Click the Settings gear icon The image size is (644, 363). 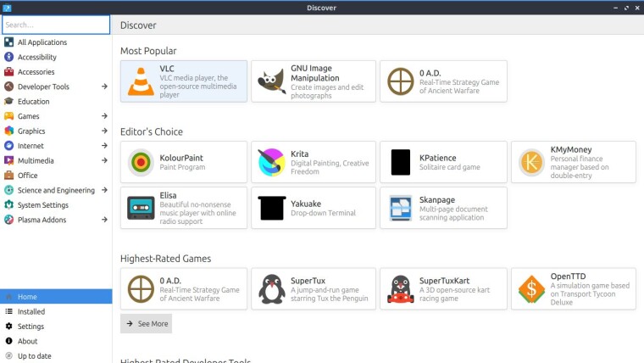point(8,326)
